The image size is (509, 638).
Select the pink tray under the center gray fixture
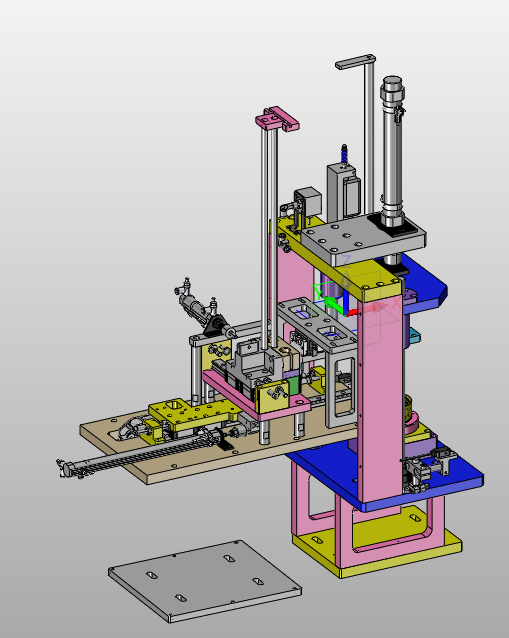[x=256, y=397]
